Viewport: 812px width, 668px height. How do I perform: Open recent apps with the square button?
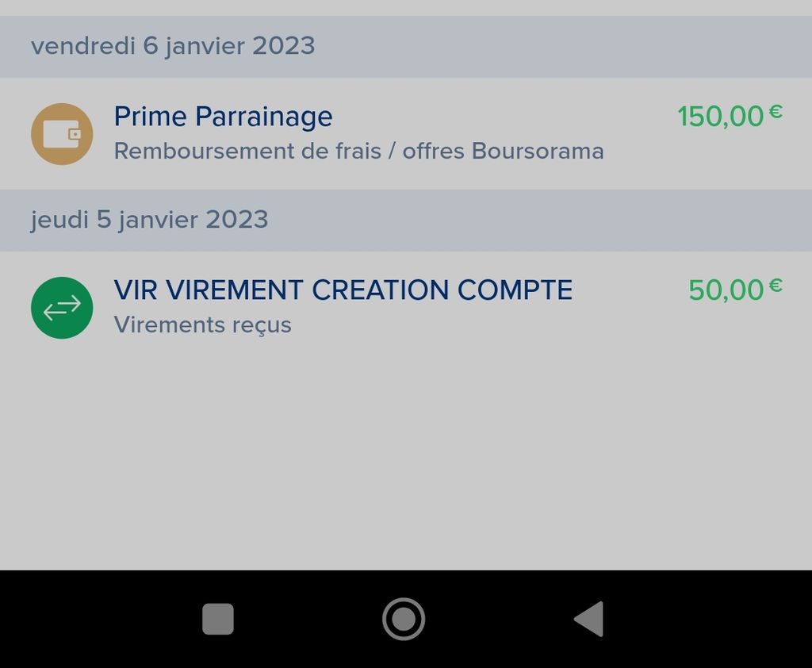click(x=218, y=619)
